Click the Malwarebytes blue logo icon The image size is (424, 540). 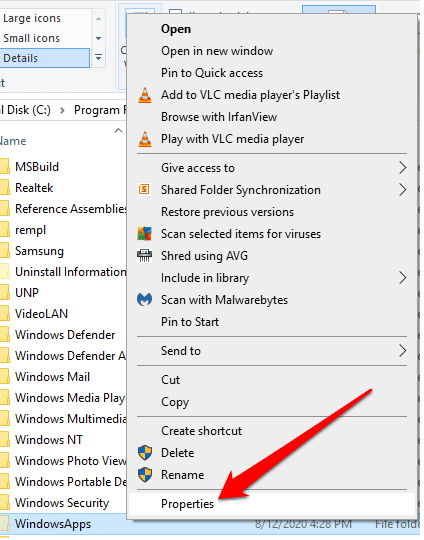(x=144, y=300)
